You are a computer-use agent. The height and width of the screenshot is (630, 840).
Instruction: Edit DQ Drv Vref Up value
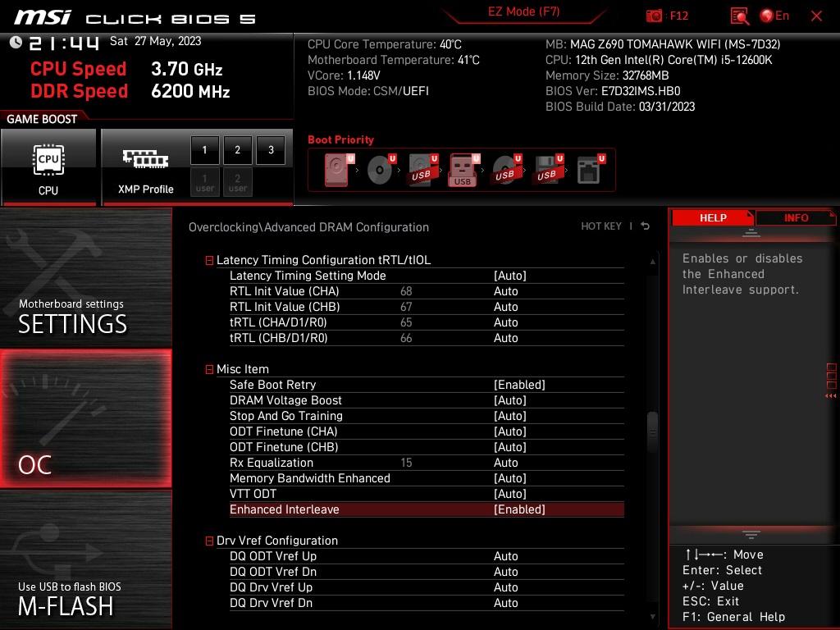click(505, 587)
